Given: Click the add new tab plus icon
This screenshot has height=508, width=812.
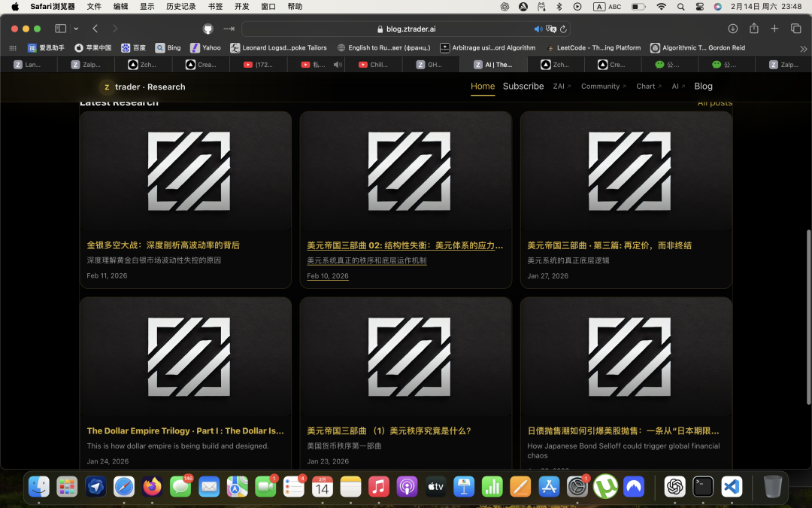Looking at the screenshot, I should 775,29.
